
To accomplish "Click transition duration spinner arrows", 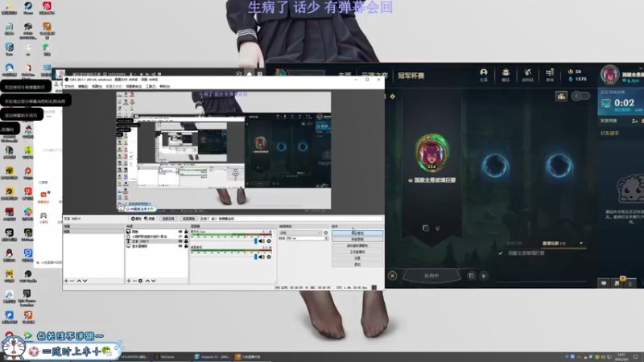I will click(x=327, y=238).
